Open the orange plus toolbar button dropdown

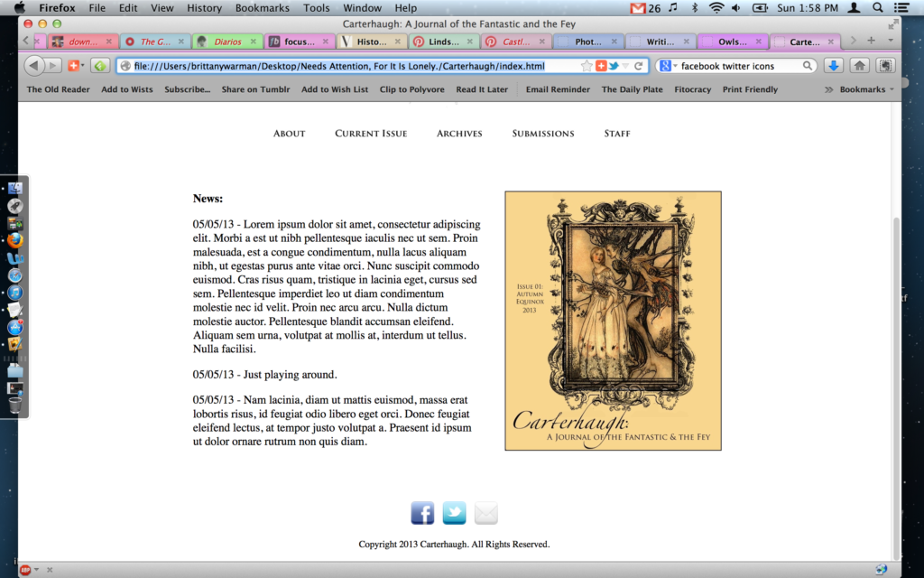pyautogui.click(x=82, y=65)
